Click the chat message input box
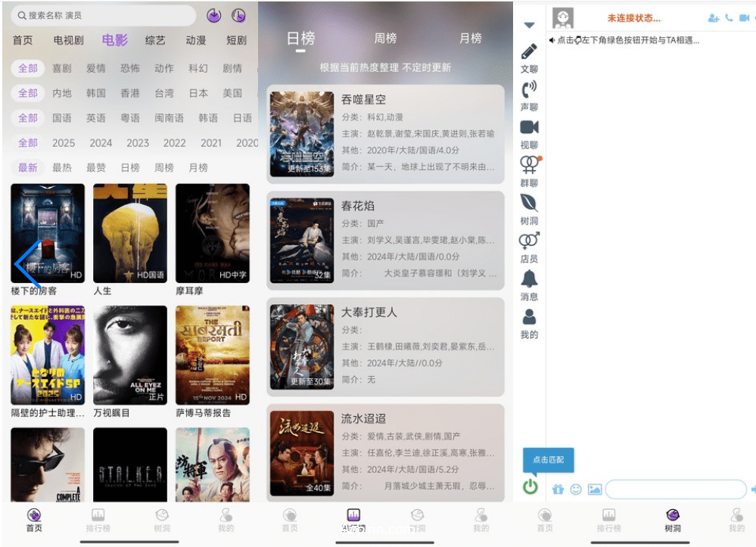 click(676, 490)
